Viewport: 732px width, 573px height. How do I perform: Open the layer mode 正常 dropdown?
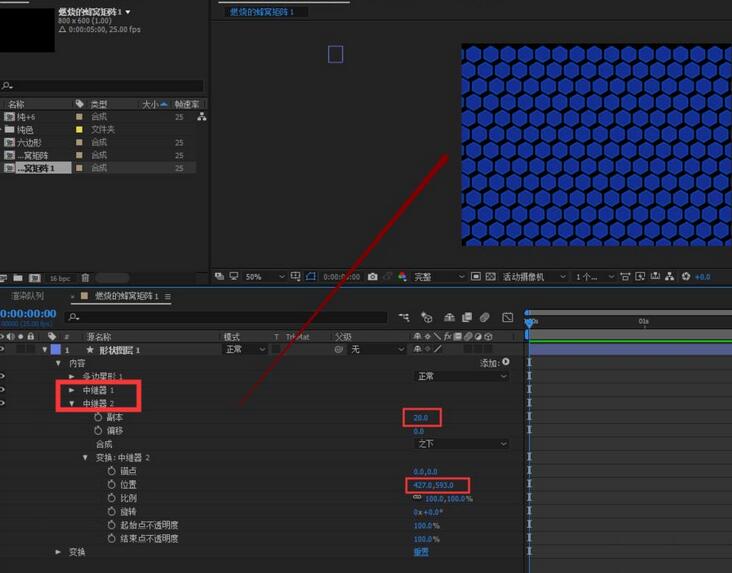pos(245,349)
